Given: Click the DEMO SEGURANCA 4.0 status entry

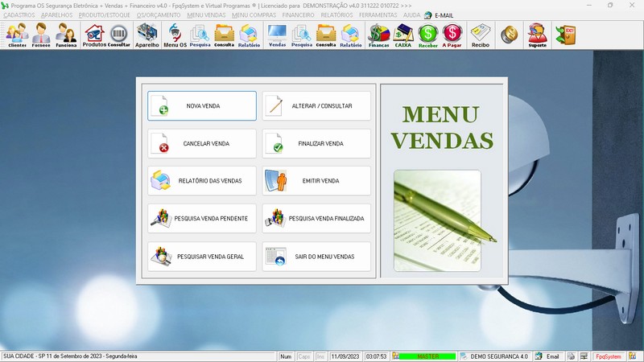Looking at the screenshot, I should (x=495, y=356).
